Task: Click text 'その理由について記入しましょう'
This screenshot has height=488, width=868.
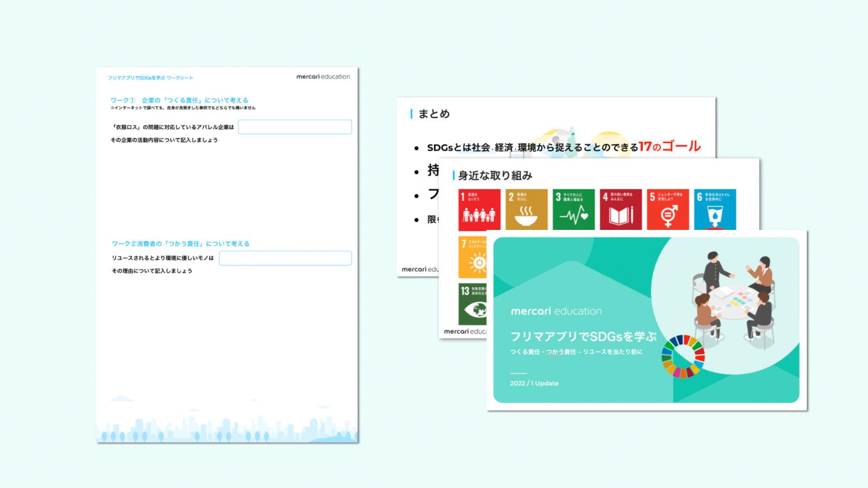Action: 152,271
